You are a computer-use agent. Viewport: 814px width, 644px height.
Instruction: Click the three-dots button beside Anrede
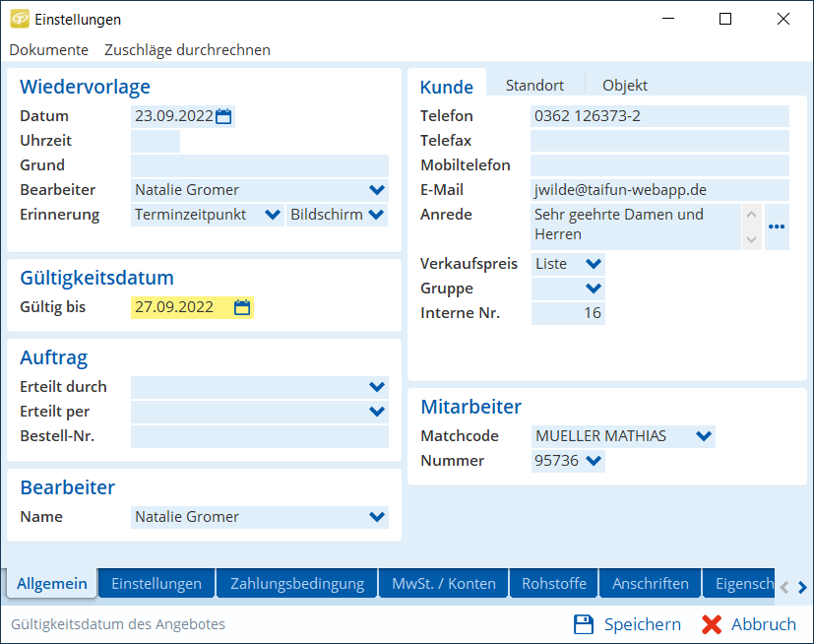[x=777, y=226]
